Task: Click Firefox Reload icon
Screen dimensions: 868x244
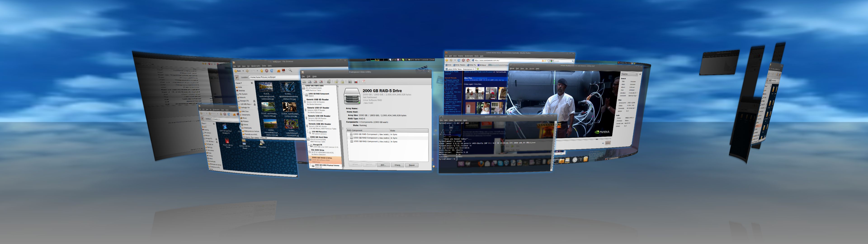Action: [x=459, y=60]
